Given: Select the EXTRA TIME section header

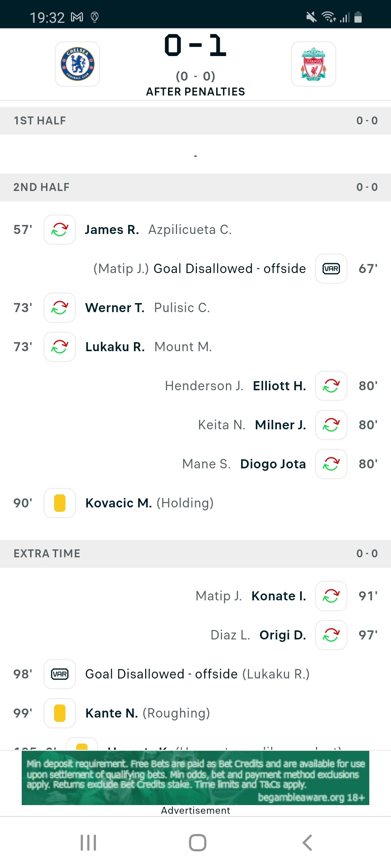Looking at the screenshot, I should pyautogui.click(x=195, y=554).
